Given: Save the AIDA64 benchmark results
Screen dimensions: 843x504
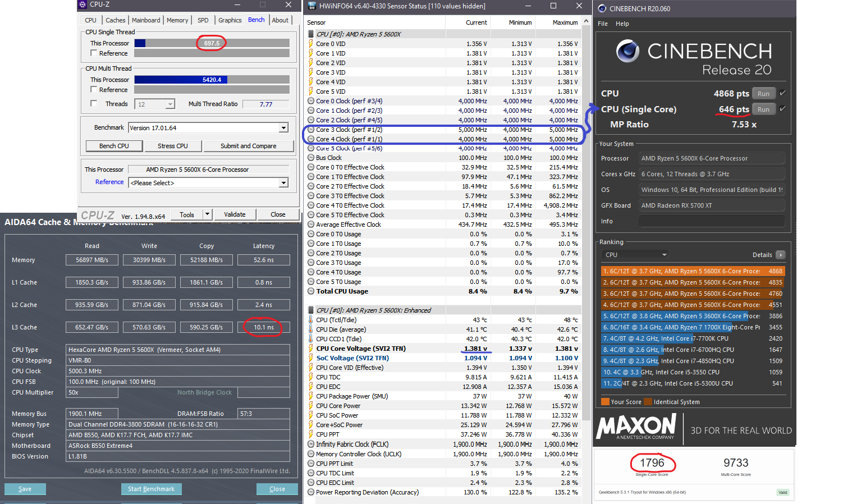Looking at the screenshot, I should point(25,489).
